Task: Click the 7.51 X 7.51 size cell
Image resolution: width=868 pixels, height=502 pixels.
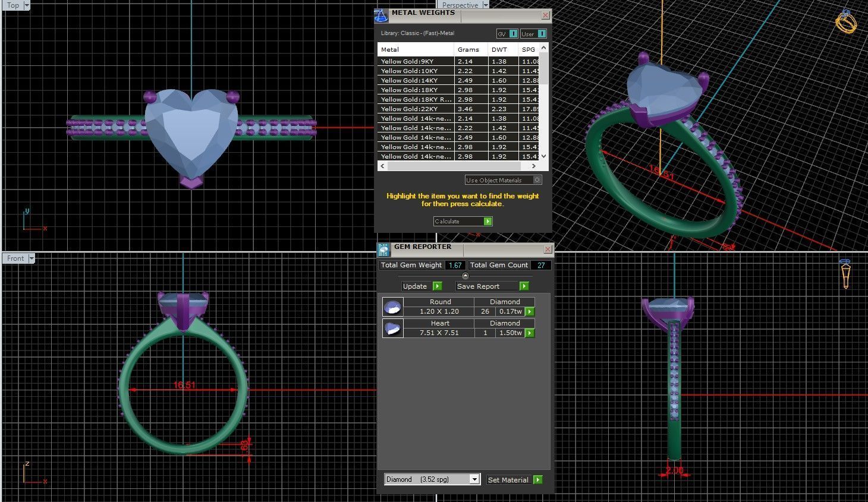Action: 439,333
